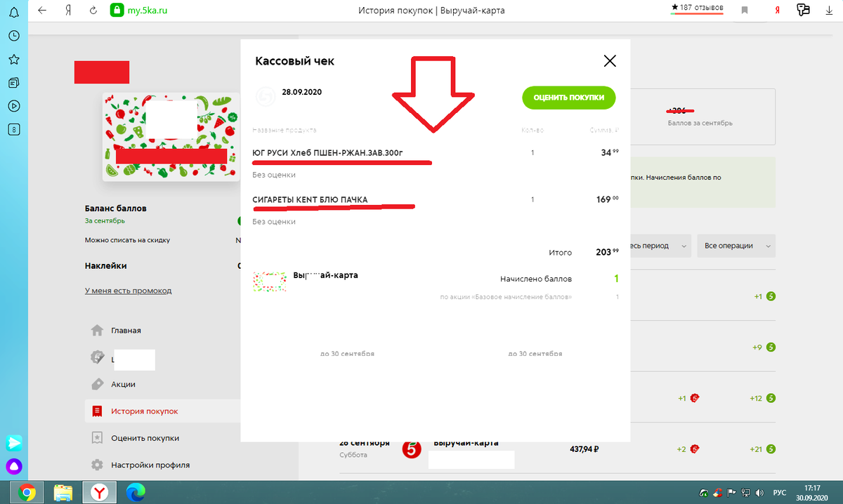Screen dimensions: 843x504
Task: Open favorites star icon in sidebar
Action: pyautogui.click(x=13, y=59)
